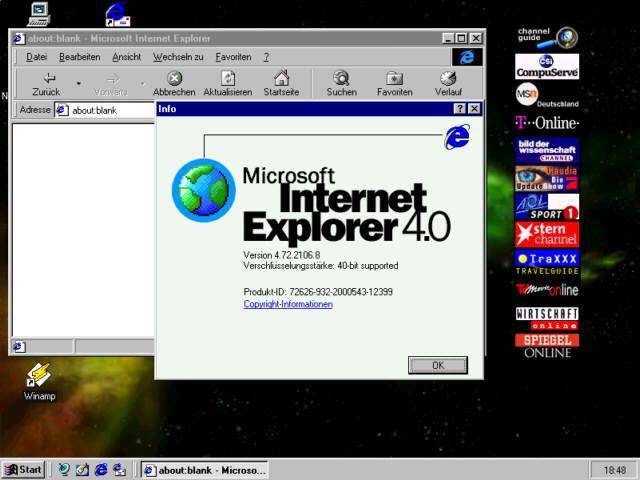Open the Bearbeiten menu
The image size is (640, 480).
[80, 57]
